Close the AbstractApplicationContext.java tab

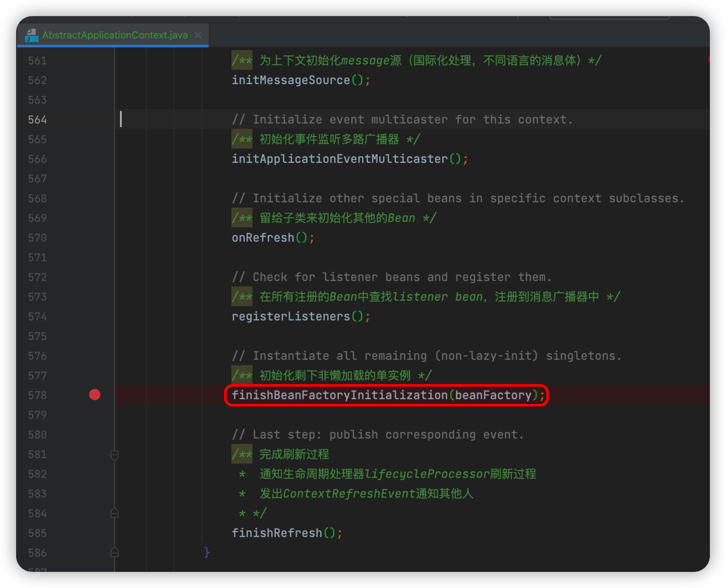coord(198,35)
